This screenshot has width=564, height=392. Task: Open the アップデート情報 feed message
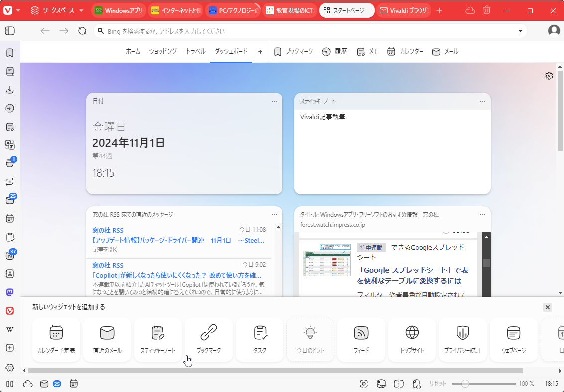click(x=178, y=240)
